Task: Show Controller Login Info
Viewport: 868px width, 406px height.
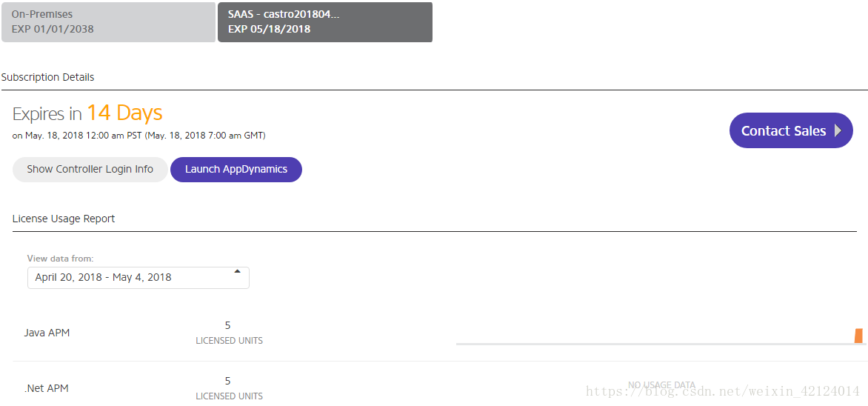Action: 90,169
